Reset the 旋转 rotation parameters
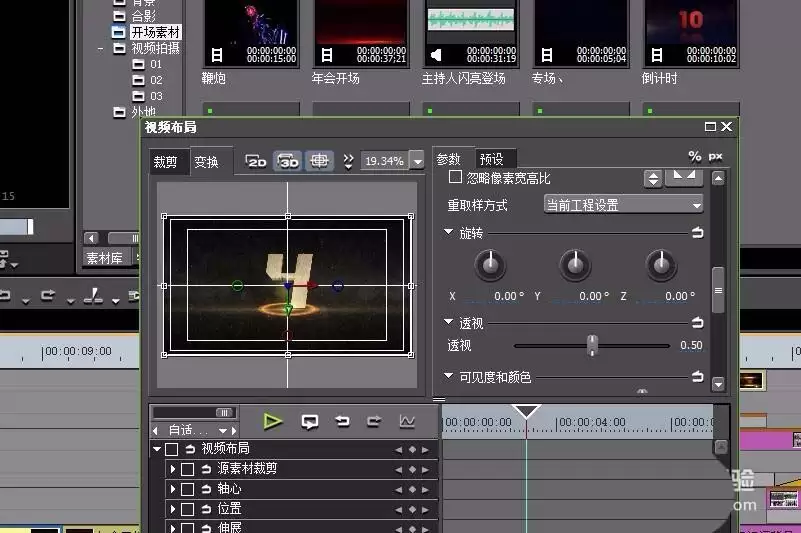This screenshot has width=801, height=533. (x=697, y=233)
